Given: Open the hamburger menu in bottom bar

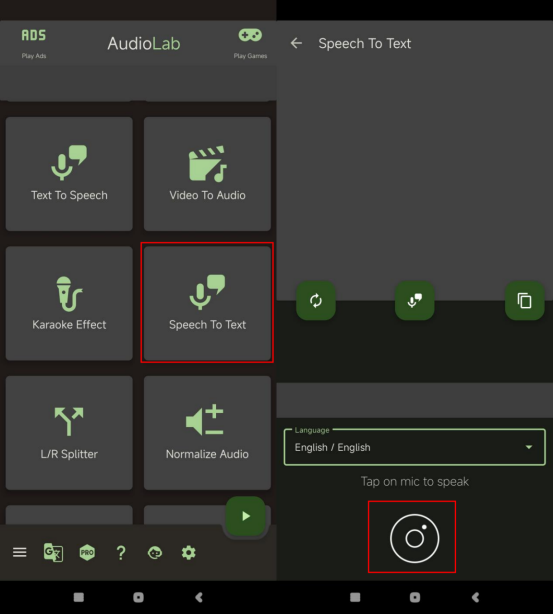Looking at the screenshot, I should 20,553.
